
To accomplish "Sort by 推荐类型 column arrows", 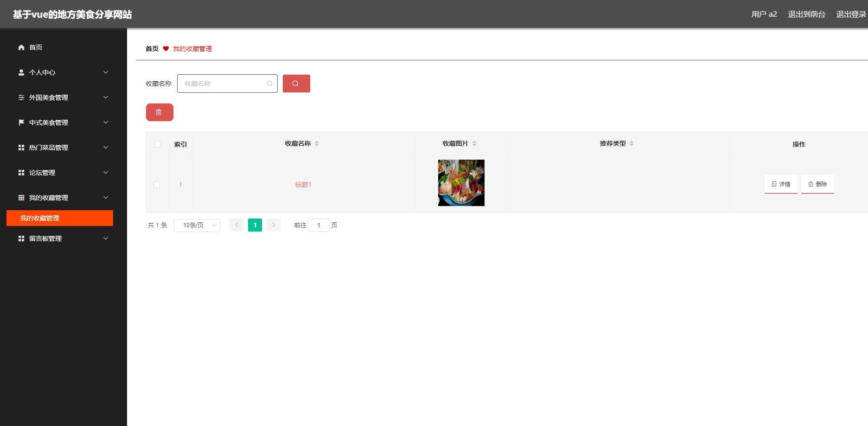I will [x=632, y=144].
